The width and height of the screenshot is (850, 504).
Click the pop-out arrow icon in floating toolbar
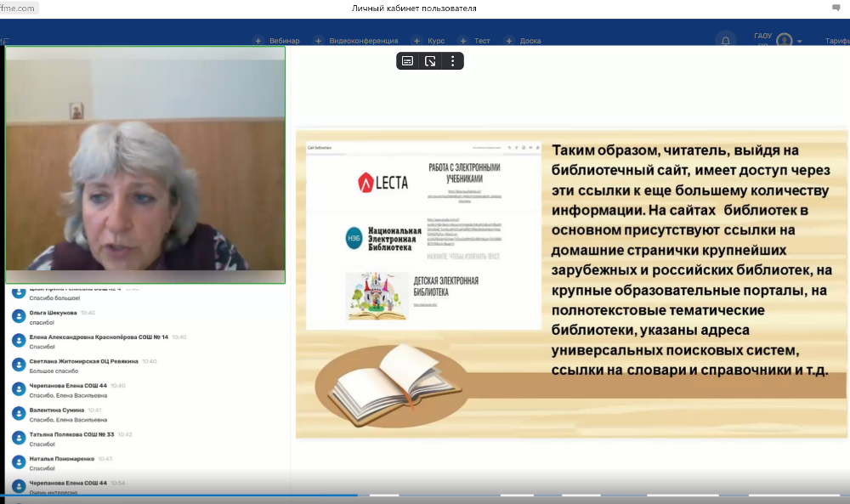tap(430, 61)
